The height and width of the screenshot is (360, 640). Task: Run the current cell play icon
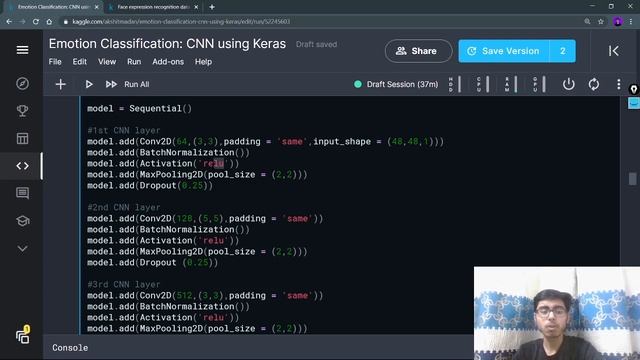click(x=89, y=84)
